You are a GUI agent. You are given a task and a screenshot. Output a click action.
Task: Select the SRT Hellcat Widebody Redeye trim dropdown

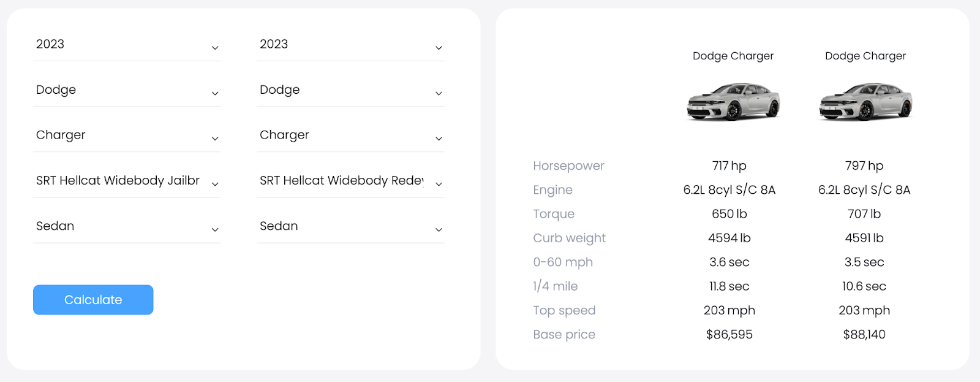point(350,181)
